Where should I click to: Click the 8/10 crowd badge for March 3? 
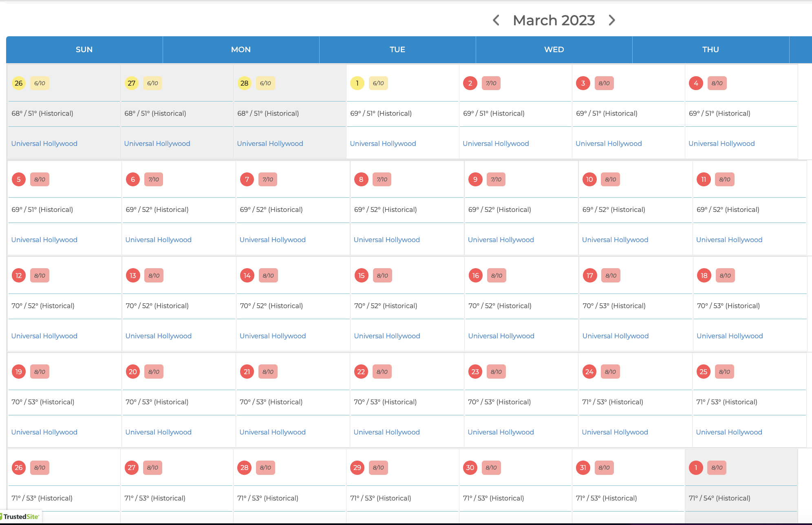604,83
